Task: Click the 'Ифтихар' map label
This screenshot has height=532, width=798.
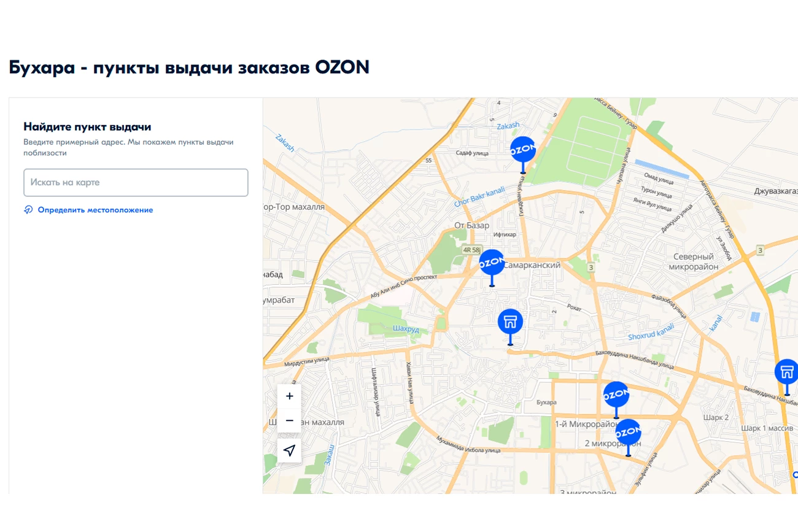Action: (x=503, y=234)
